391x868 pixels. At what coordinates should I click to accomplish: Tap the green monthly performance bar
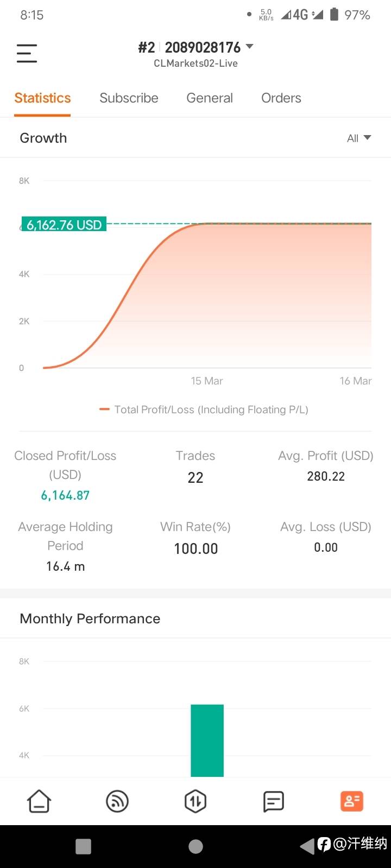point(207,740)
